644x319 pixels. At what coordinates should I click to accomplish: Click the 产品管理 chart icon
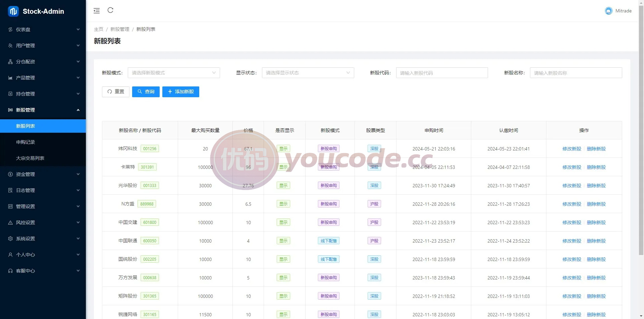(10, 78)
